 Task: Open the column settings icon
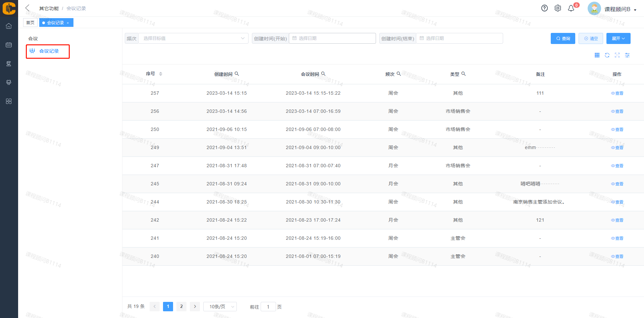(627, 55)
